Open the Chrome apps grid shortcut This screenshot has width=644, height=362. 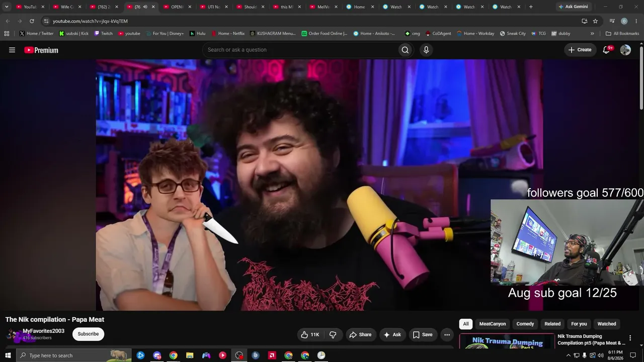[7, 34]
